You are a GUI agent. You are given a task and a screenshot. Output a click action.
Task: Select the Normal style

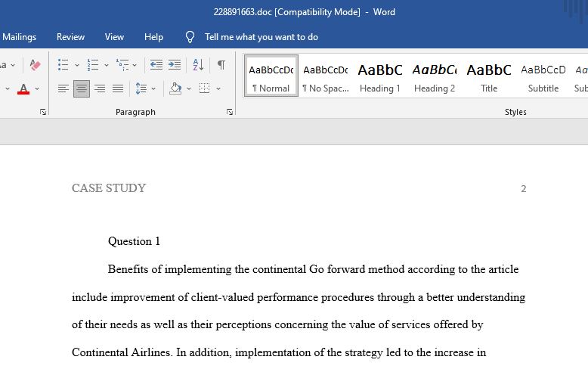point(271,76)
